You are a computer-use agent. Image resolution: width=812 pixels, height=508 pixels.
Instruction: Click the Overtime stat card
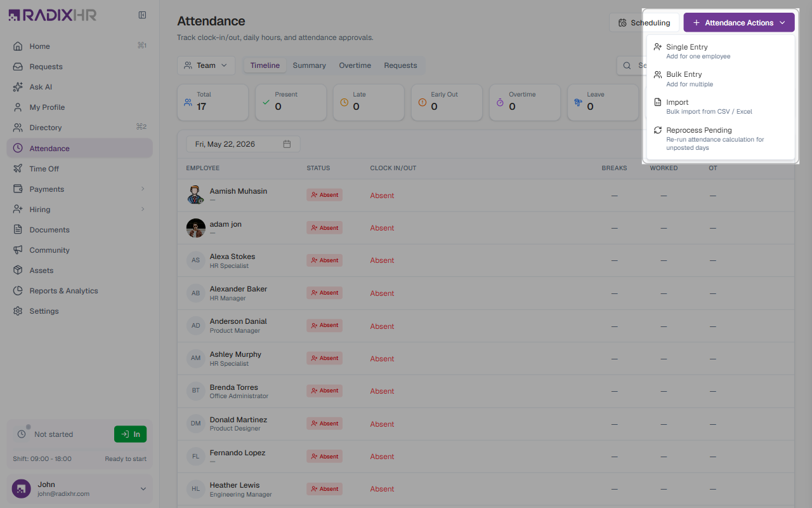coord(525,102)
